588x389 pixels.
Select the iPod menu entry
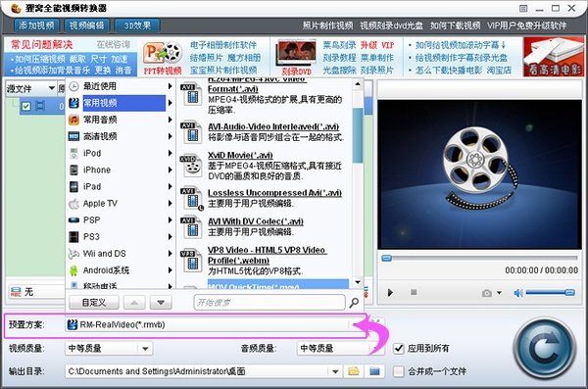120,153
